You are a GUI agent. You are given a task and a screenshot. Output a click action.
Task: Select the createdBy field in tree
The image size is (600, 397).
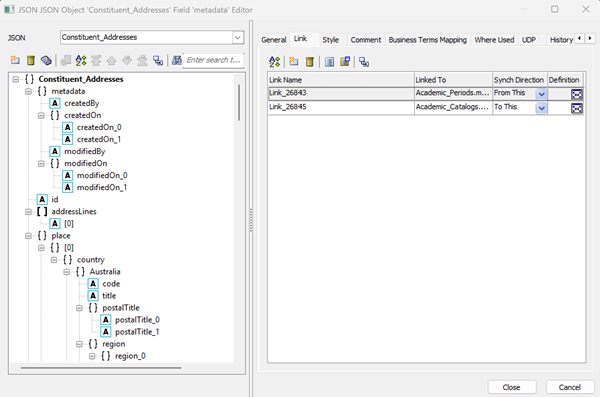[x=82, y=103]
